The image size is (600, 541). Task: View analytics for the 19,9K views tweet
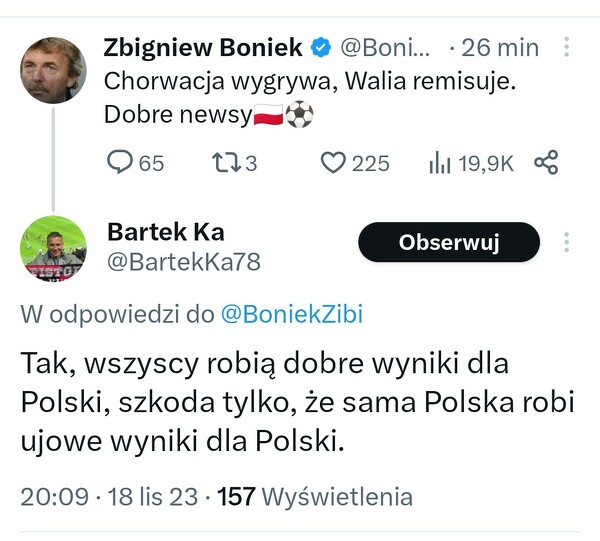[x=440, y=162]
